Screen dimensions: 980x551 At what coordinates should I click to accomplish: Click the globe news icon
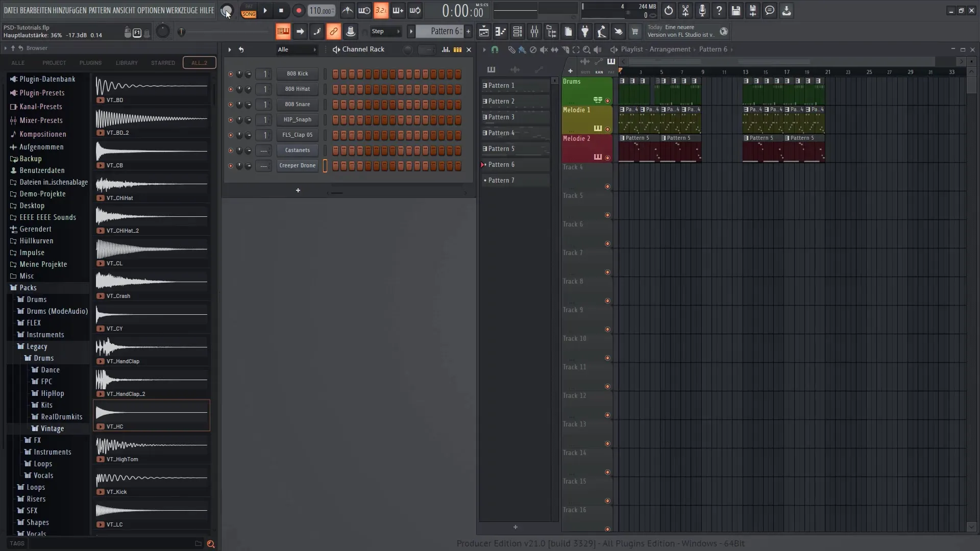[723, 32]
